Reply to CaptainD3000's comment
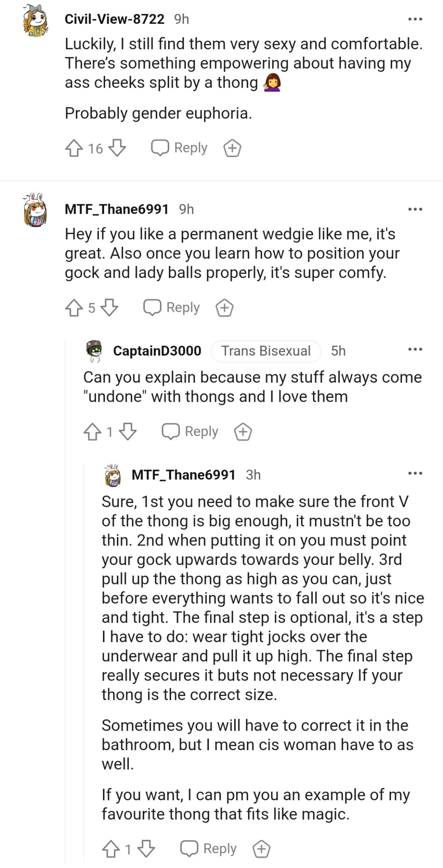Viewport: 443px width, 868px height. pos(191,431)
